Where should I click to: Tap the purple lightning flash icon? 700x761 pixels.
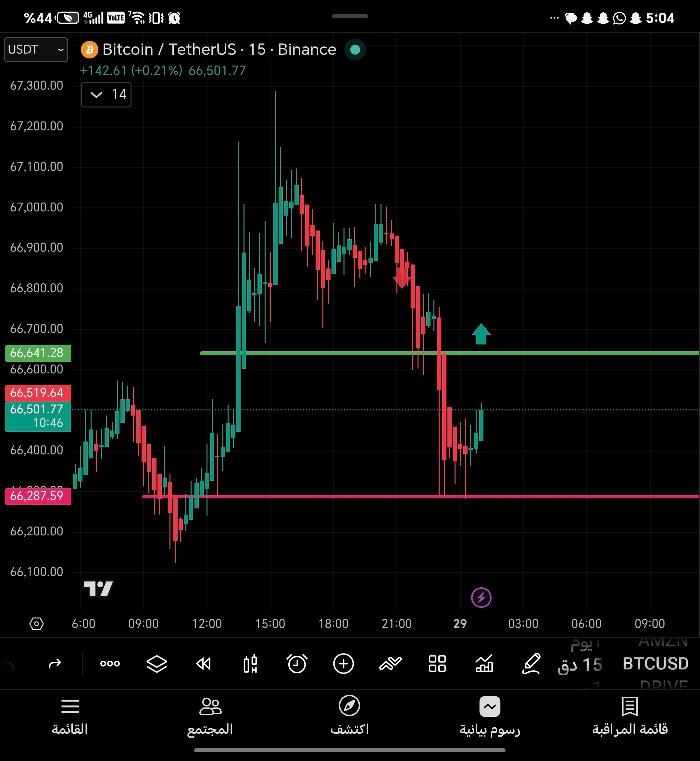tap(481, 598)
